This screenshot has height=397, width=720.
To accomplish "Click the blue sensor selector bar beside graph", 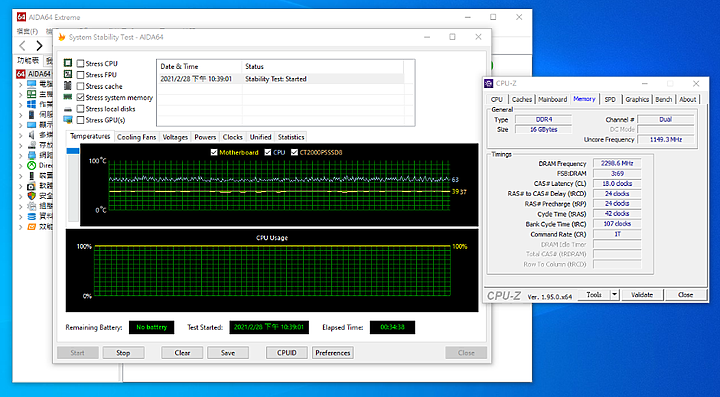I will [x=73, y=151].
